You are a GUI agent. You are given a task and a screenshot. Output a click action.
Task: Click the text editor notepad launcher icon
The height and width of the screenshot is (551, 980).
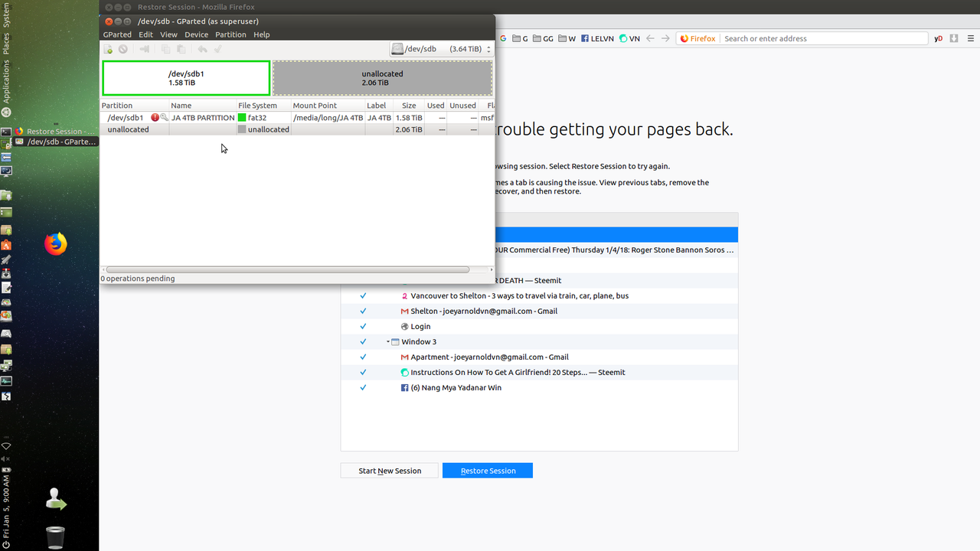pyautogui.click(x=6, y=288)
